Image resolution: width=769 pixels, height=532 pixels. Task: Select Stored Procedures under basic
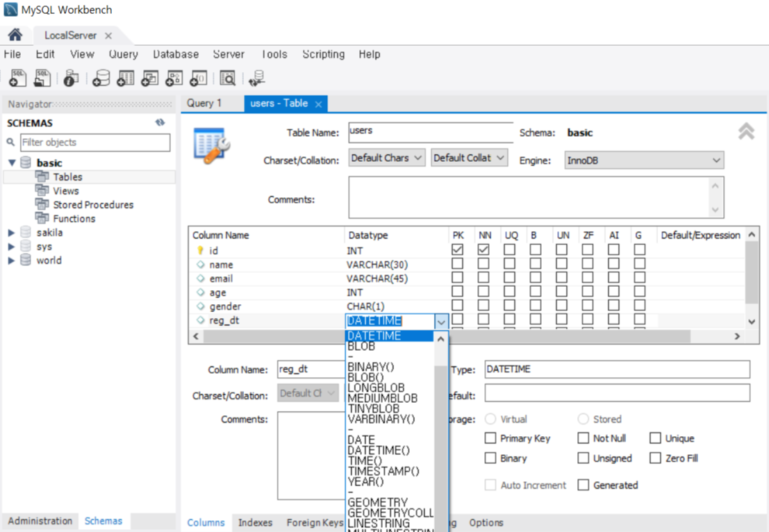[93, 205]
